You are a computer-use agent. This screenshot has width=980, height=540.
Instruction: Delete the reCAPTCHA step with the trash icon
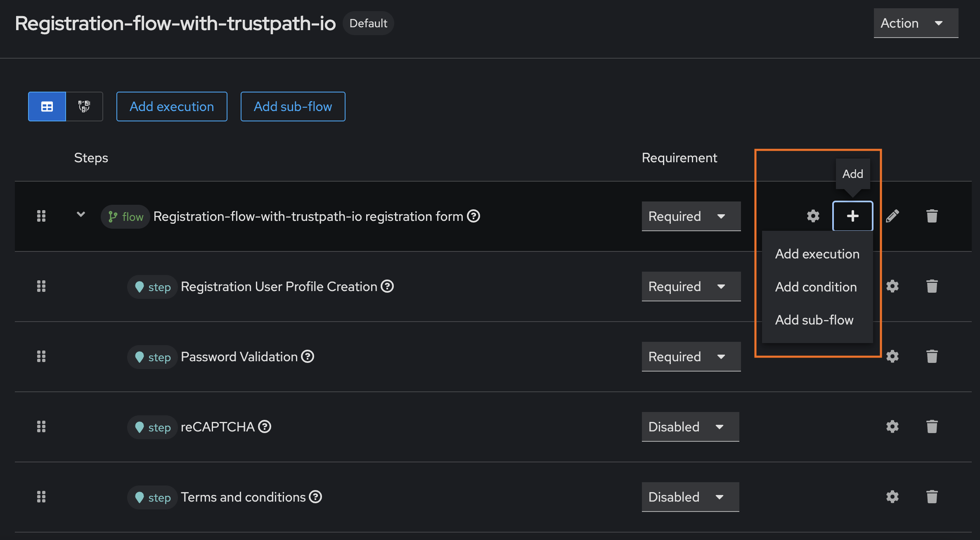pyautogui.click(x=932, y=426)
